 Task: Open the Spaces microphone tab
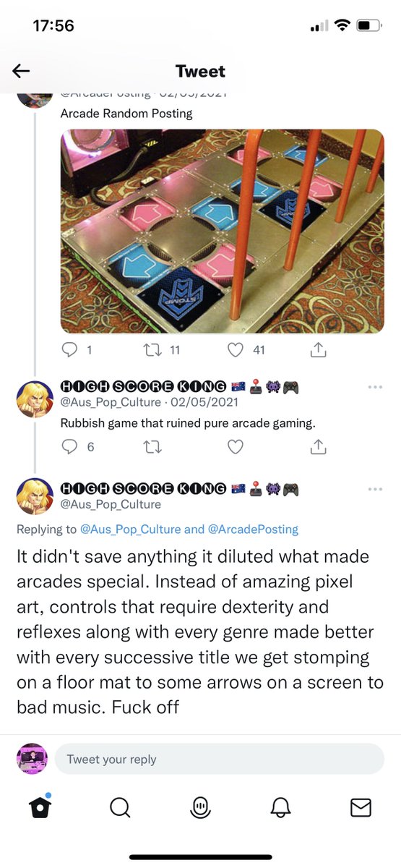[200, 807]
